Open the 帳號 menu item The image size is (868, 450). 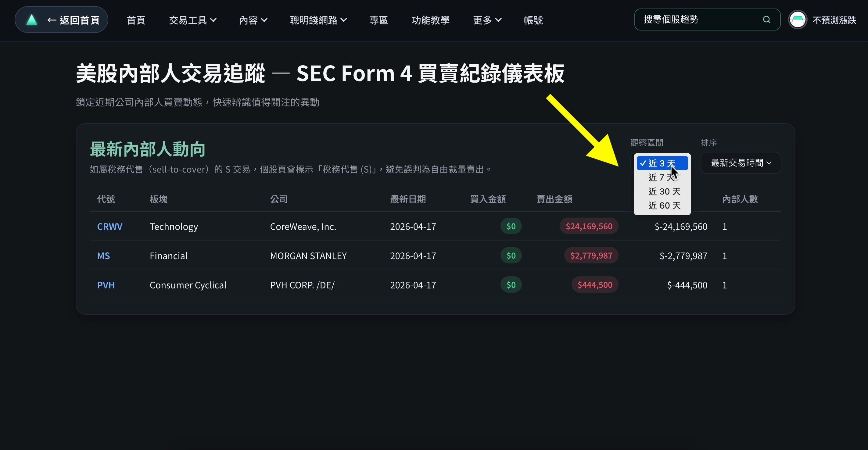(x=533, y=20)
